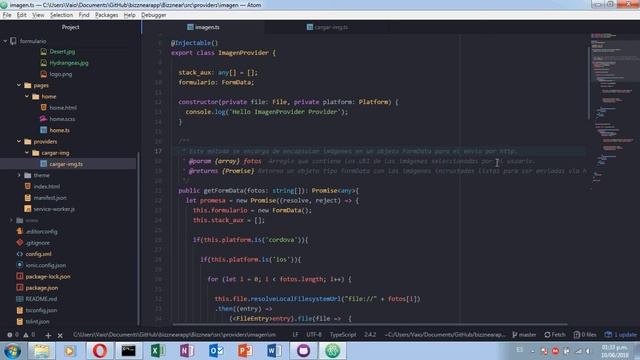Click the linter warnings triangle in status bar
Screen dimensions: 640x360
coord(29,335)
